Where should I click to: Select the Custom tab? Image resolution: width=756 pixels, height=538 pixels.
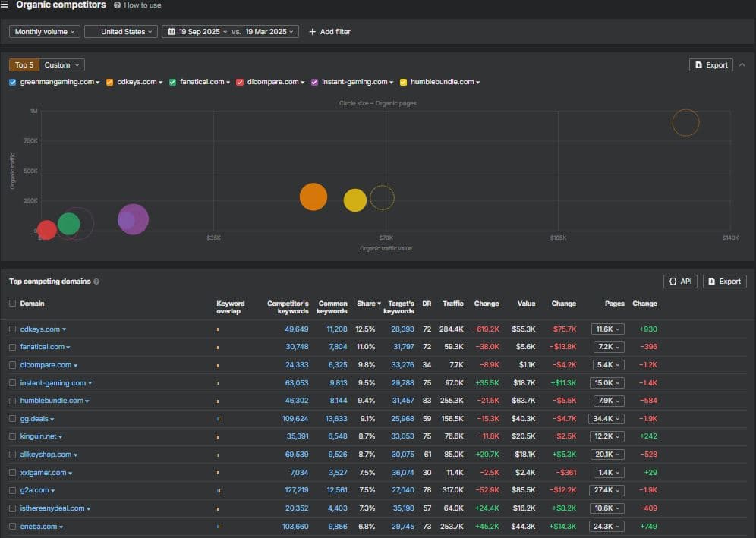pyautogui.click(x=61, y=65)
